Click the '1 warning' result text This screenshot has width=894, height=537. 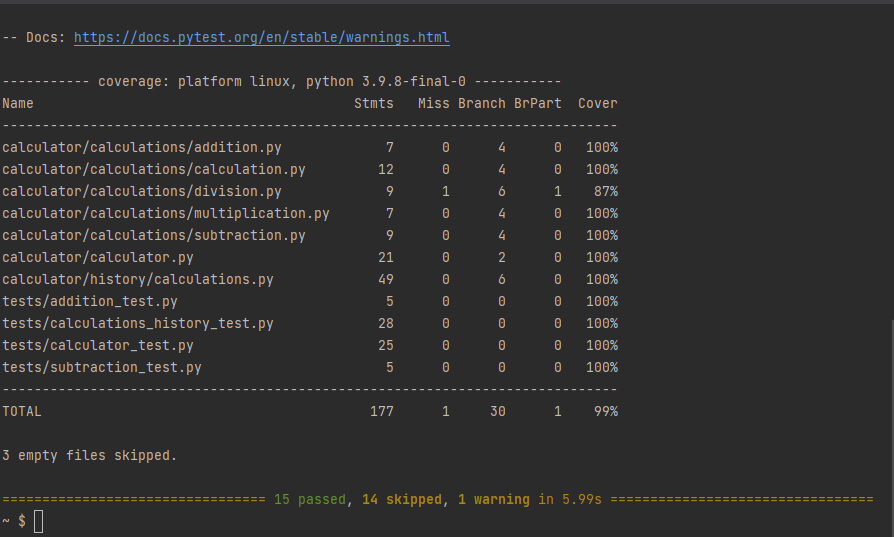(494, 500)
